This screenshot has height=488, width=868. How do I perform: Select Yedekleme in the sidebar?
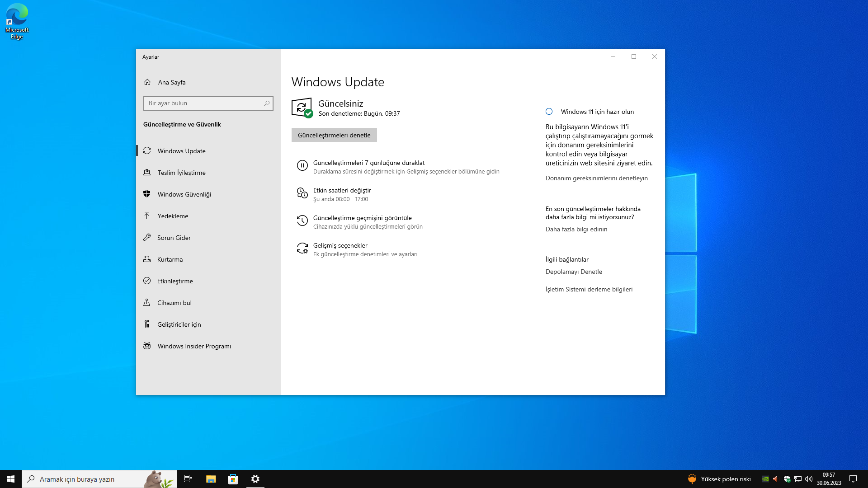tap(173, 216)
